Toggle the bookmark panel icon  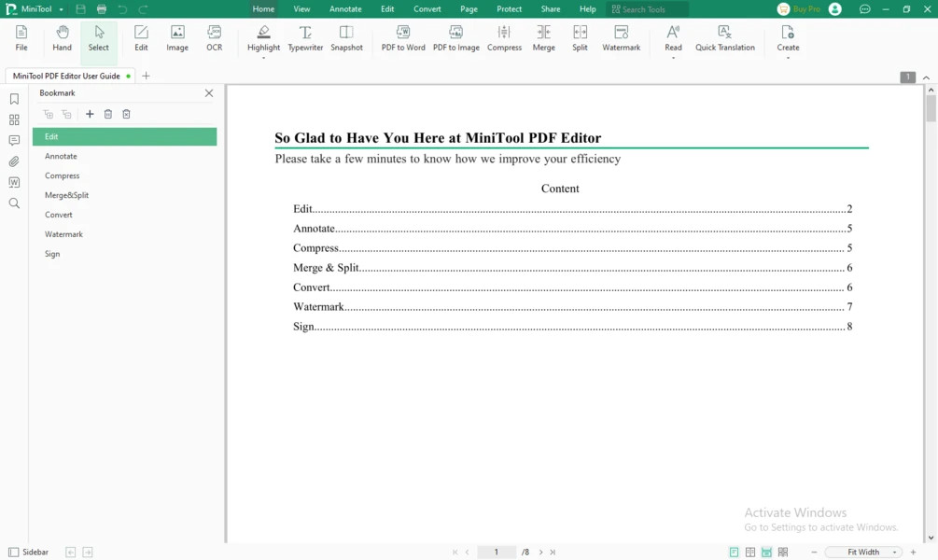(x=14, y=99)
